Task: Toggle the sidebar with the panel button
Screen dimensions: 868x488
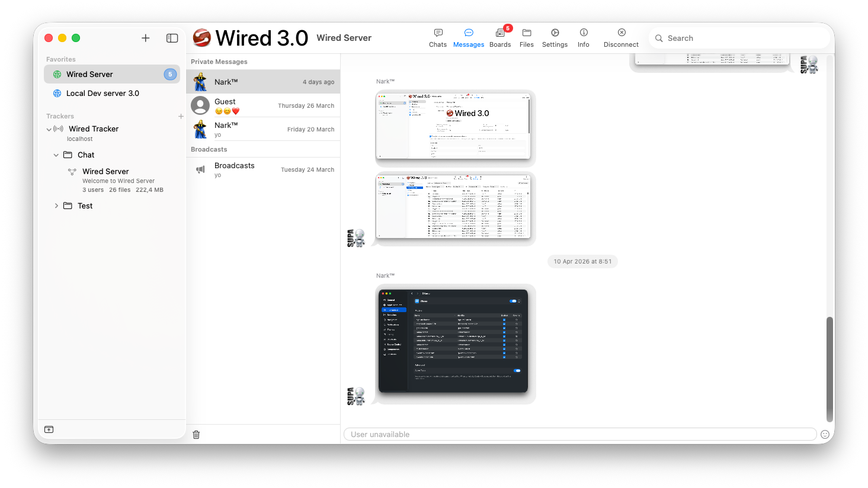Action: pos(172,38)
